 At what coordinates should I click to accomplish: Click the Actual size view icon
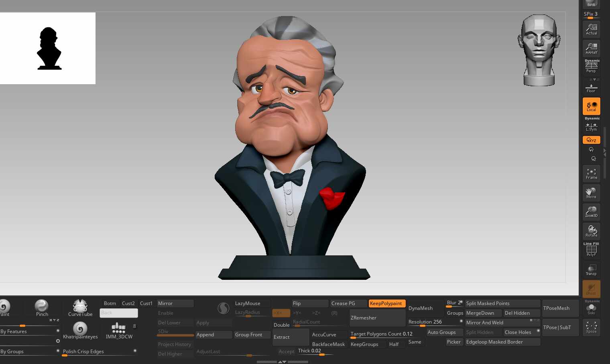(591, 29)
